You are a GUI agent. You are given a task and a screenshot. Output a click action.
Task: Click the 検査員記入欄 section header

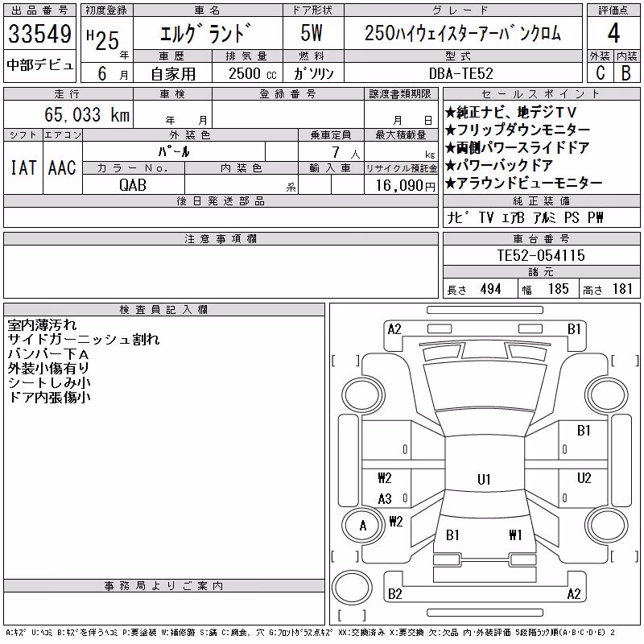[x=164, y=310]
